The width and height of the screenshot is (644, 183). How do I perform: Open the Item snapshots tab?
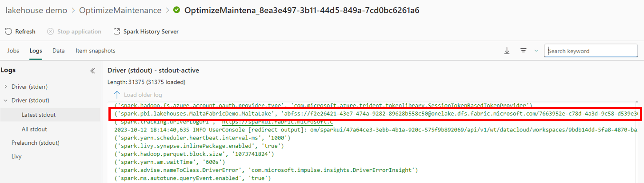[x=95, y=51]
